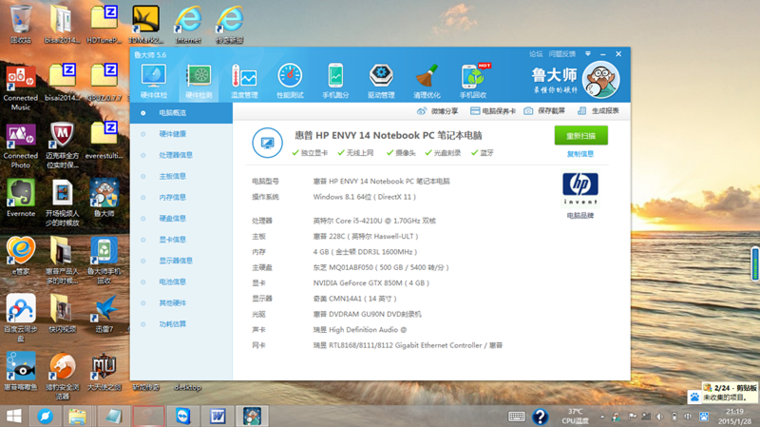Open the title bar dropdown menu arrow
The image size is (760, 427).
587,54
